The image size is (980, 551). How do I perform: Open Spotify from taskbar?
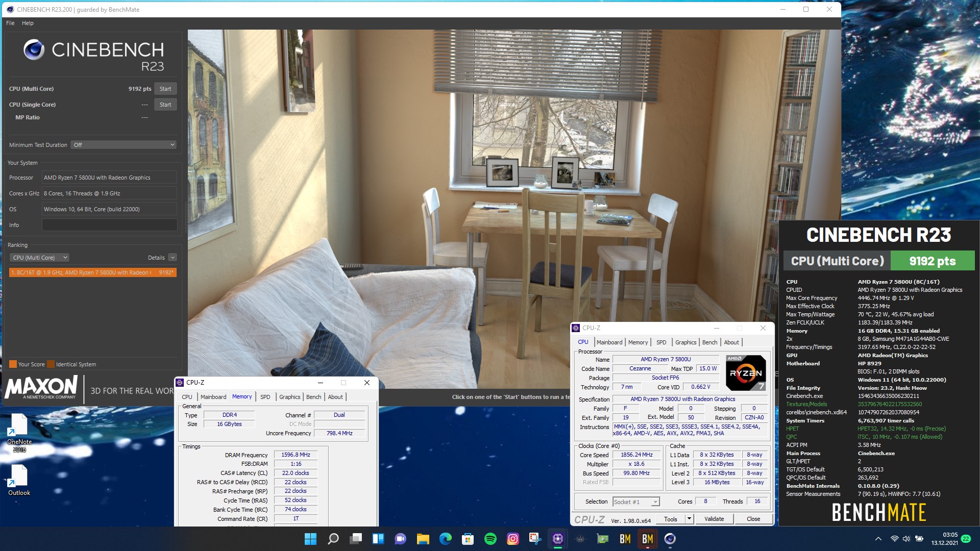pos(491,539)
